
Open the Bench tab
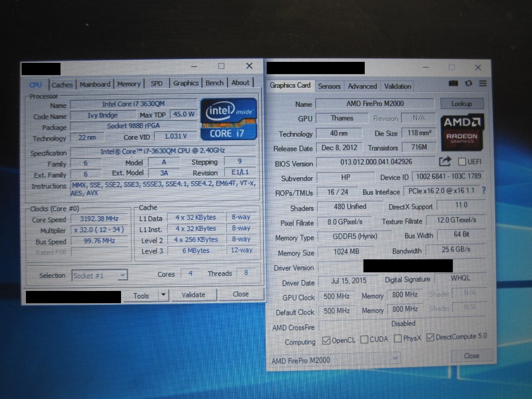(x=215, y=83)
